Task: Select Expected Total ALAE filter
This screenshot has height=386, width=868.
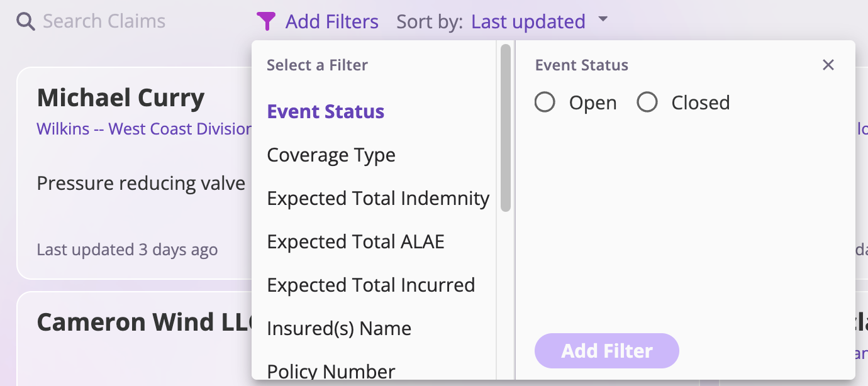Action: (355, 241)
